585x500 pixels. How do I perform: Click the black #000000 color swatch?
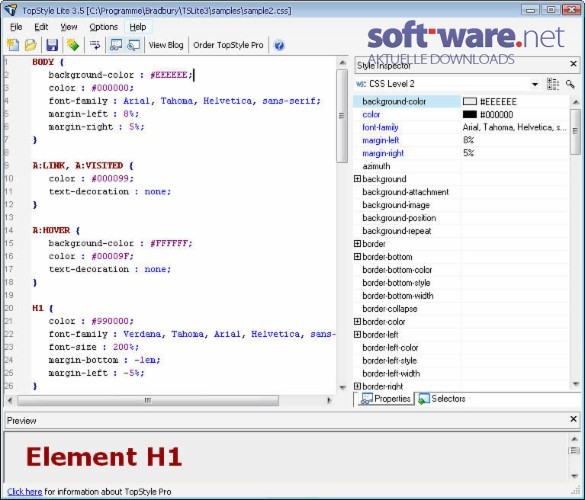point(470,115)
